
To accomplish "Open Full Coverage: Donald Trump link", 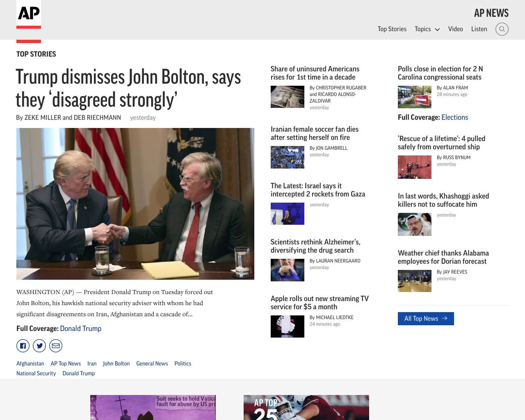I will [x=80, y=329].
